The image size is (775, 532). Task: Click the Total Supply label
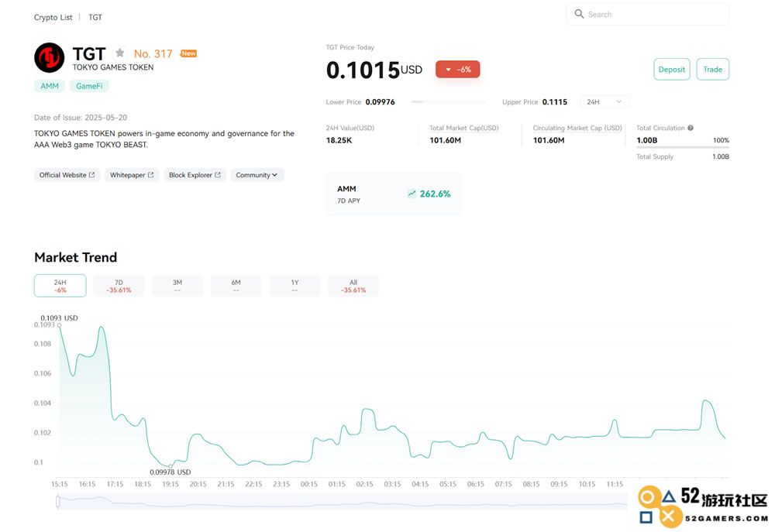pyautogui.click(x=655, y=156)
